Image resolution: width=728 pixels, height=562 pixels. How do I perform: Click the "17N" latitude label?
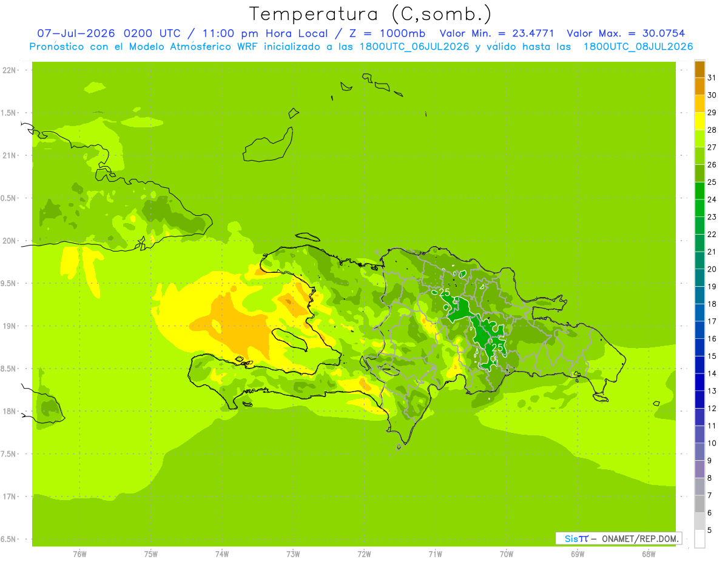pos(9,497)
